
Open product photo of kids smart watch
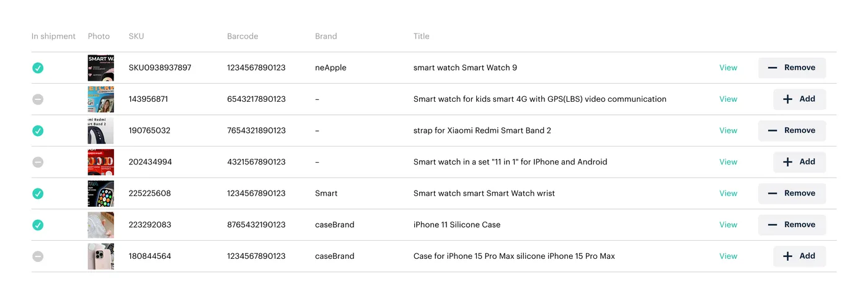[x=100, y=99]
